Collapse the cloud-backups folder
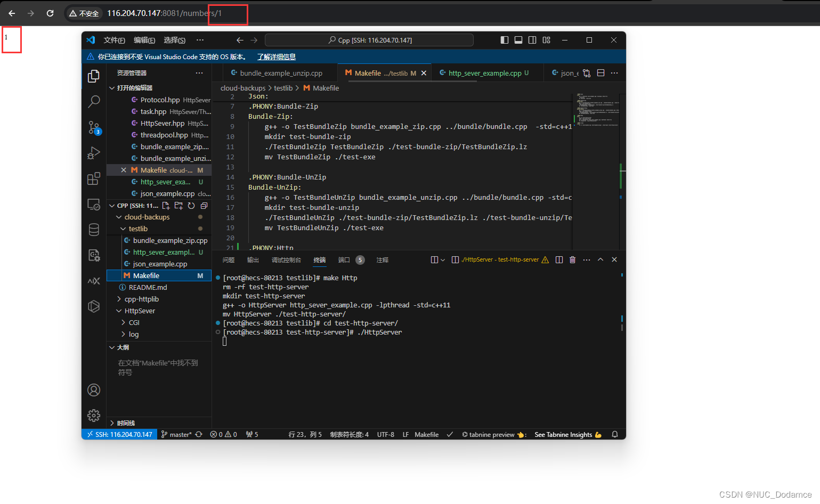The width and height of the screenshot is (820, 504). (x=119, y=217)
